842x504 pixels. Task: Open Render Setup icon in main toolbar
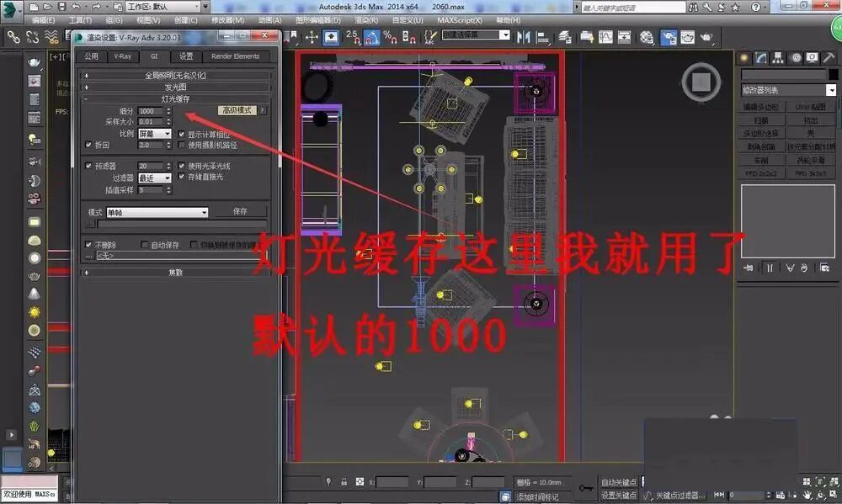(x=668, y=37)
